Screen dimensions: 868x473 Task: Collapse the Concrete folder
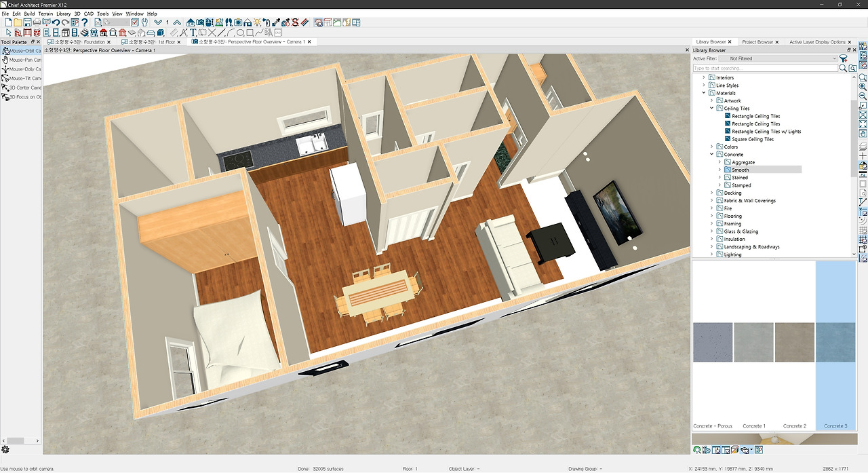[x=711, y=155]
